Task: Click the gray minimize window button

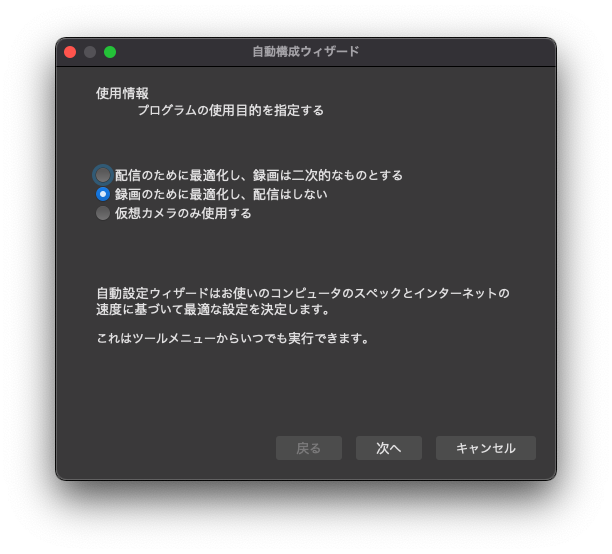Action: pyautogui.click(x=90, y=52)
